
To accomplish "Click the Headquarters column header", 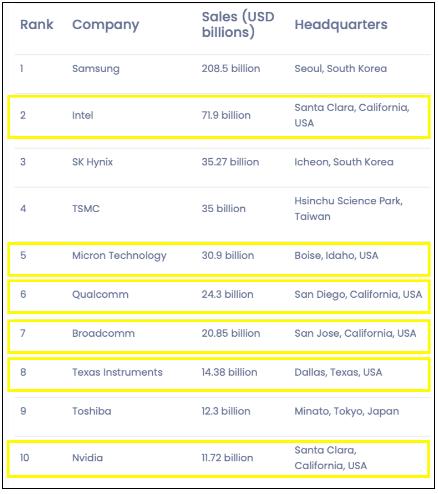I will tap(341, 24).
